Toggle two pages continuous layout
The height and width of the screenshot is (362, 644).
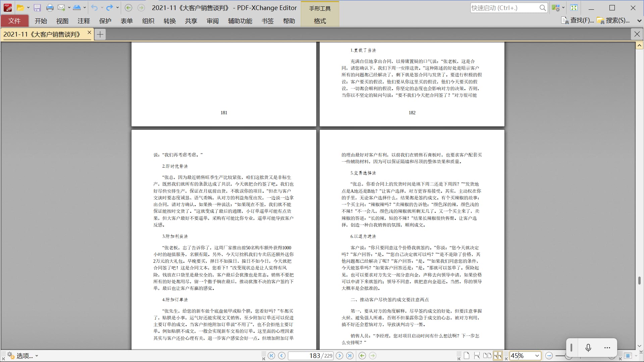(498, 356)
